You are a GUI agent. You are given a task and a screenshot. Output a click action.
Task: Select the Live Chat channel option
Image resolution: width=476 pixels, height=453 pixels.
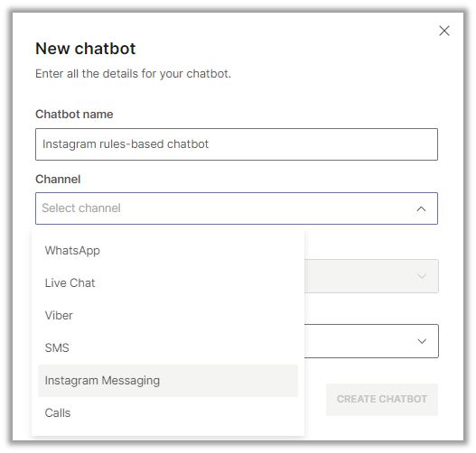click(x=168, y=282)
